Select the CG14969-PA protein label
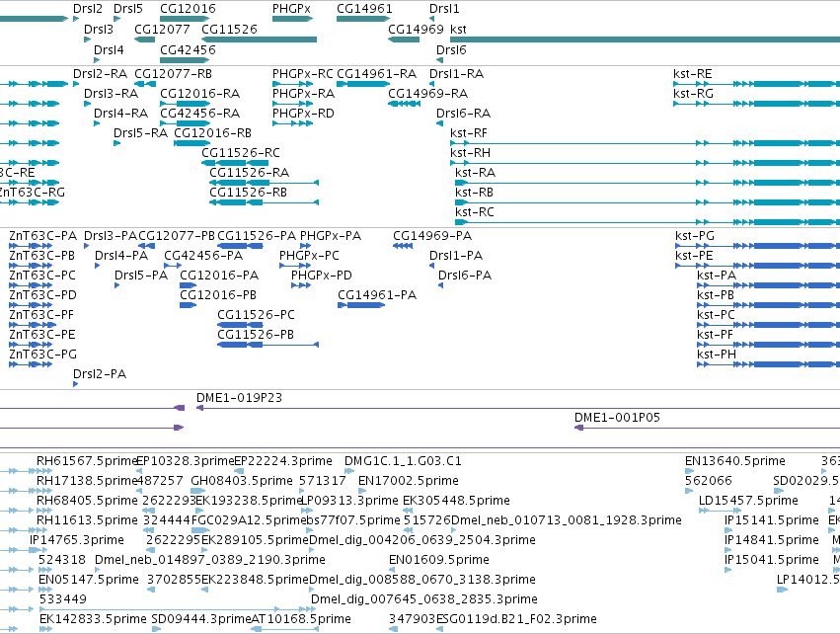The image size is (840, 634). [x=432, y=236]
